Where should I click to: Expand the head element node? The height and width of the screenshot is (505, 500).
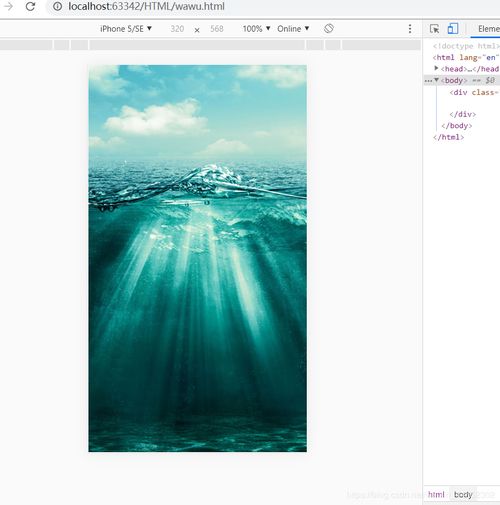pyautogui.click(x=436, y=68)
